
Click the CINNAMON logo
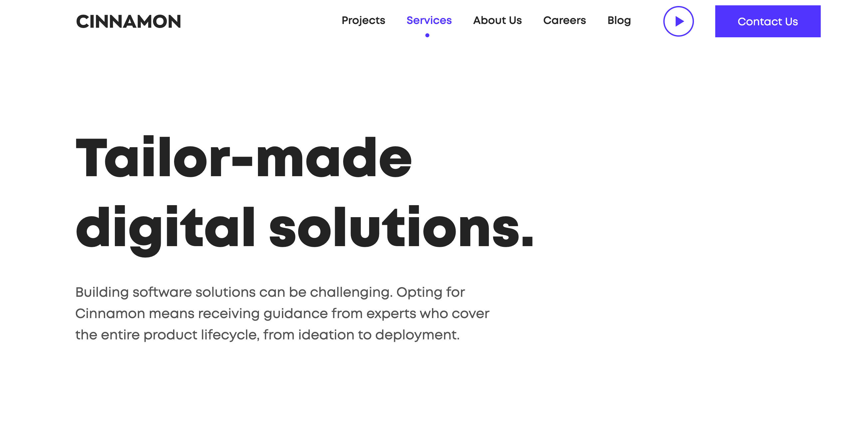(128, 21)
